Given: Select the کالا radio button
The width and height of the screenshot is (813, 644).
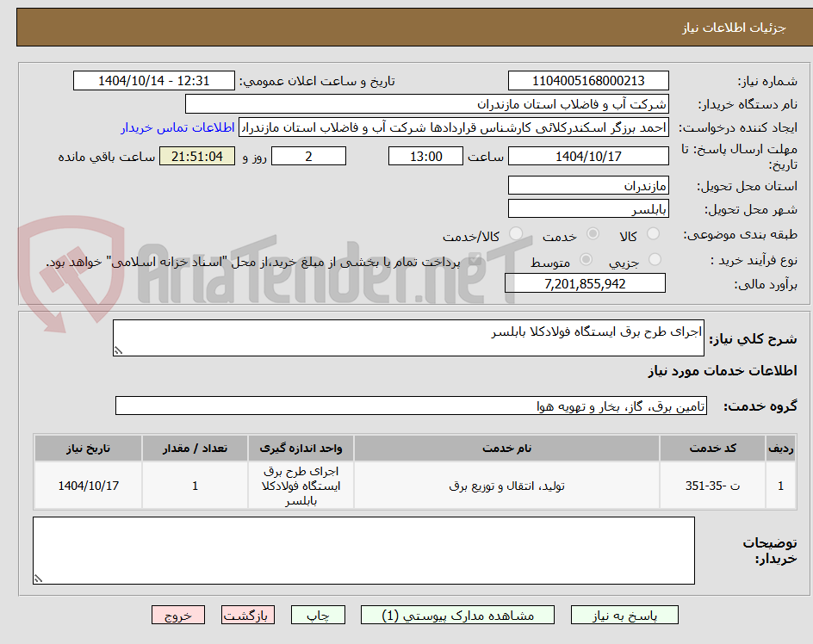Looking at the screenshot, I should tap(654, 234).
